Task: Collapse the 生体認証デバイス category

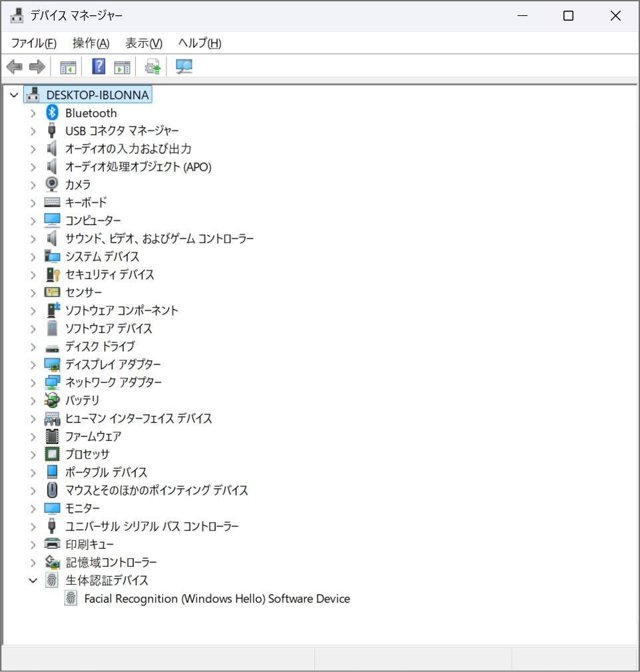Action: (x=33, y=581)
